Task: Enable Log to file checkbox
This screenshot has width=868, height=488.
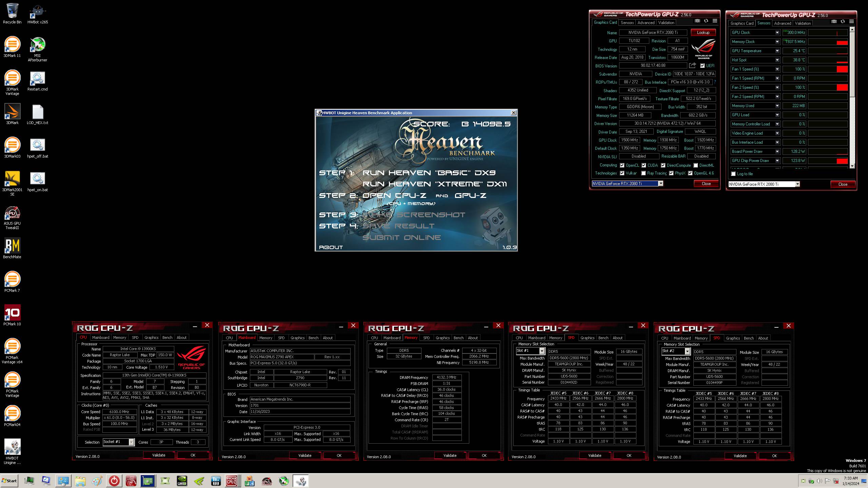Action: tap(733, 174)
